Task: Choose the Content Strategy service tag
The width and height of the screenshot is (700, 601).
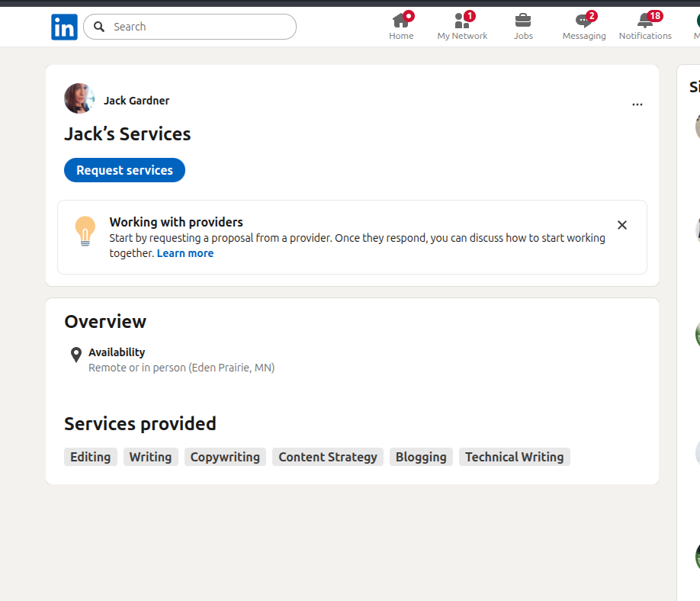Action: coord(328,457)
